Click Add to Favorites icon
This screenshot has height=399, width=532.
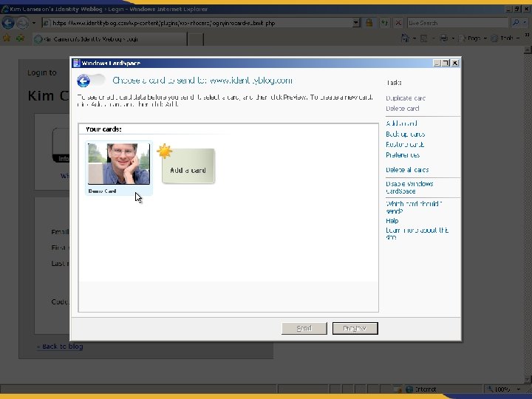pos(21,38)
